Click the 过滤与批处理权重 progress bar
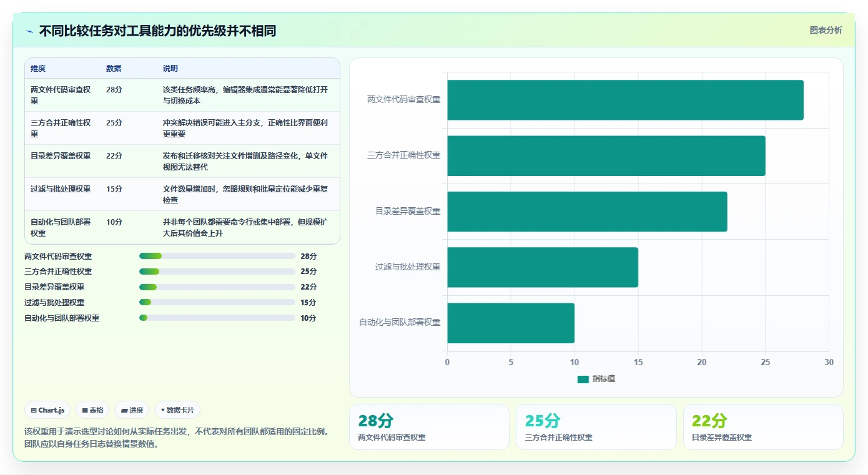The image size is (868, 475). click(217, 302)
